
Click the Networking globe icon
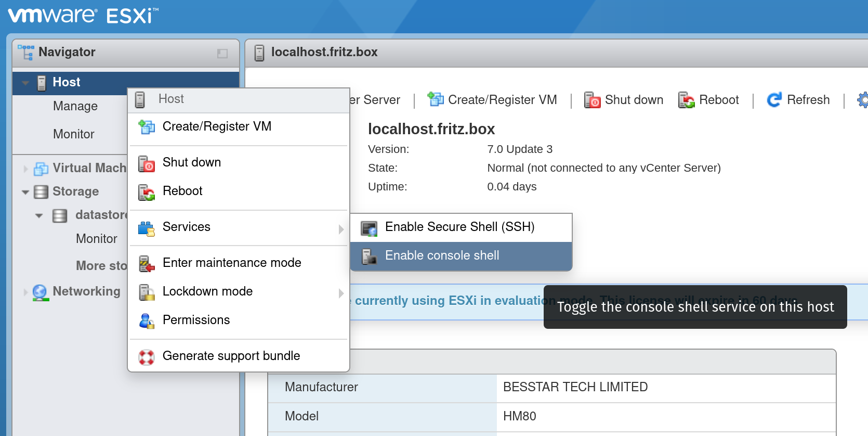click(x=40, y=292)
